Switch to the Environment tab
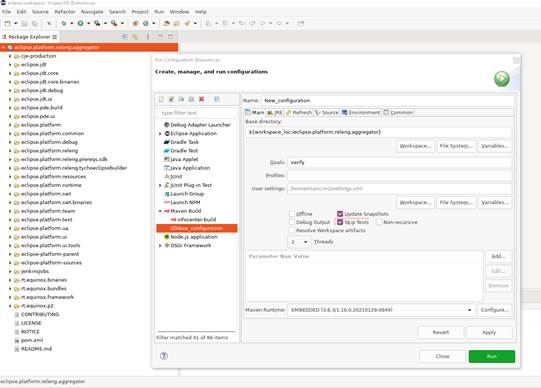Image resolution: width=541 pixels, height=388 pixels. pos(361,112)
